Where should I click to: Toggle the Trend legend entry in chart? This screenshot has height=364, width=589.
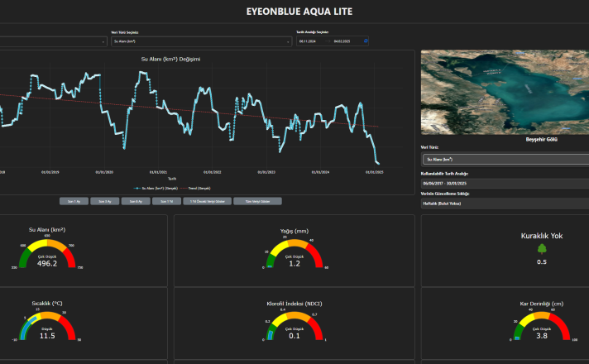click(195, 188)
